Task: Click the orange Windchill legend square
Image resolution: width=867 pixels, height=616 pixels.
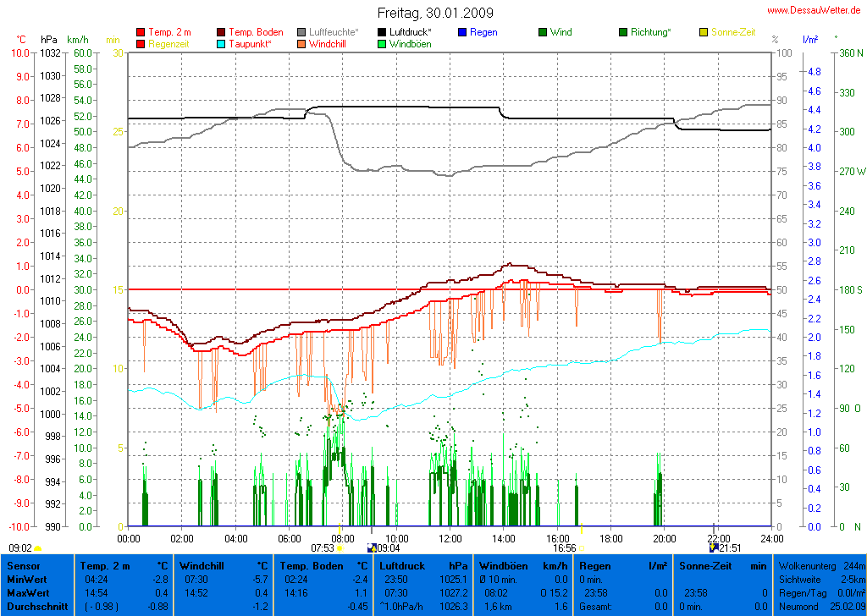Action: click(x=302, y=44)
